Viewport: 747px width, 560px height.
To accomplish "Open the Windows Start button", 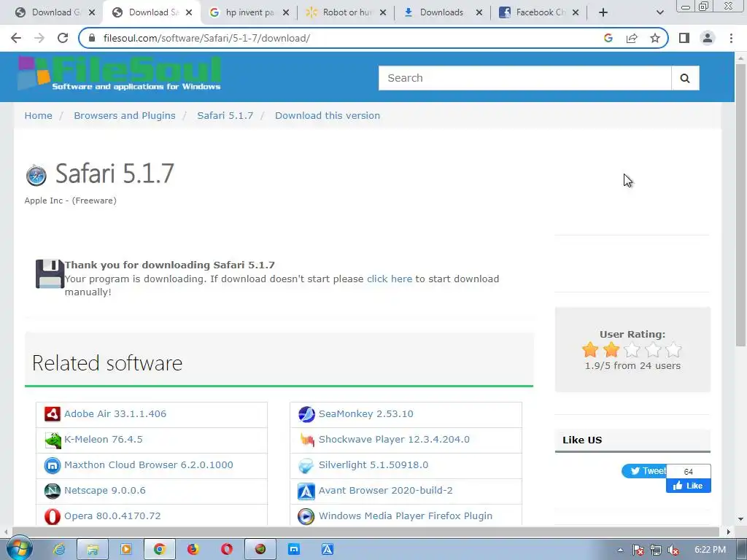I will tap(18, 549).
